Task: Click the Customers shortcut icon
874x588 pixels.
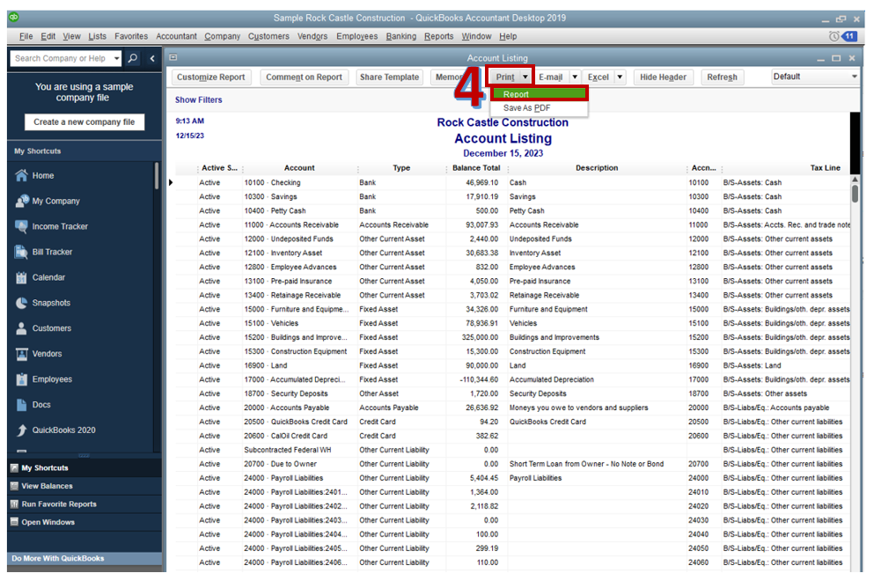Action: pos(22,328)
